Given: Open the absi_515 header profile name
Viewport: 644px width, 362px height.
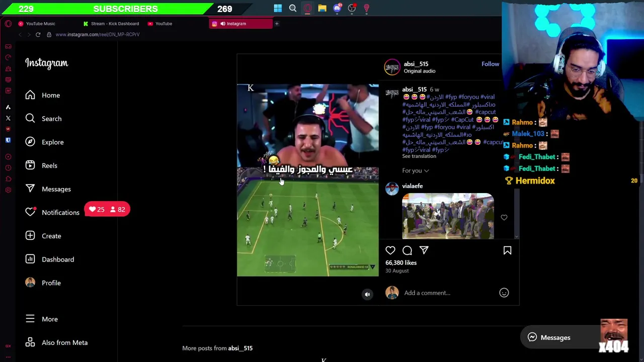Looking at the screenshot, I should pos(416,64).
